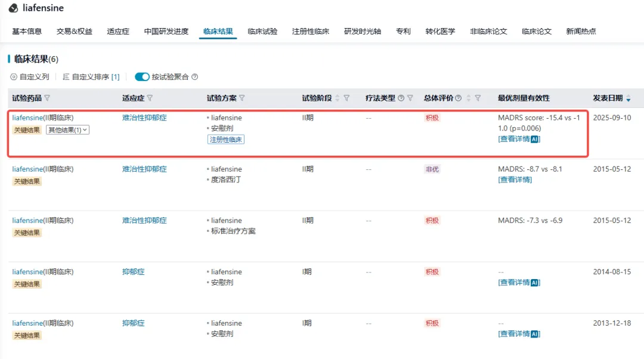Select the 临床结果 tab

coord(218,31)
